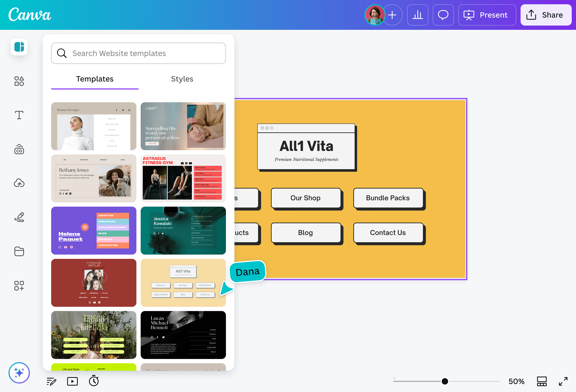The height and width of the screenshot is (392, 576).
Task: Open presenter notes with the pencil icon
Action: click(51, 381)
